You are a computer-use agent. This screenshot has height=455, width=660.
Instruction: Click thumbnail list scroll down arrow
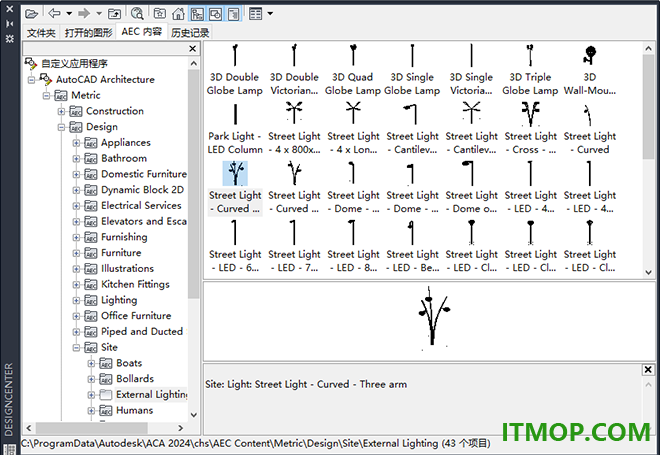tap(648, 272)
